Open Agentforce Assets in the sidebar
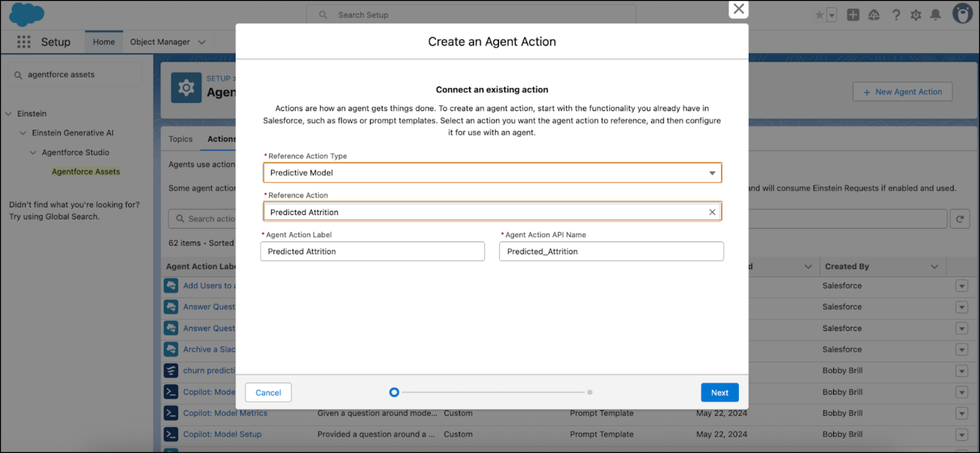 [86, 172]
